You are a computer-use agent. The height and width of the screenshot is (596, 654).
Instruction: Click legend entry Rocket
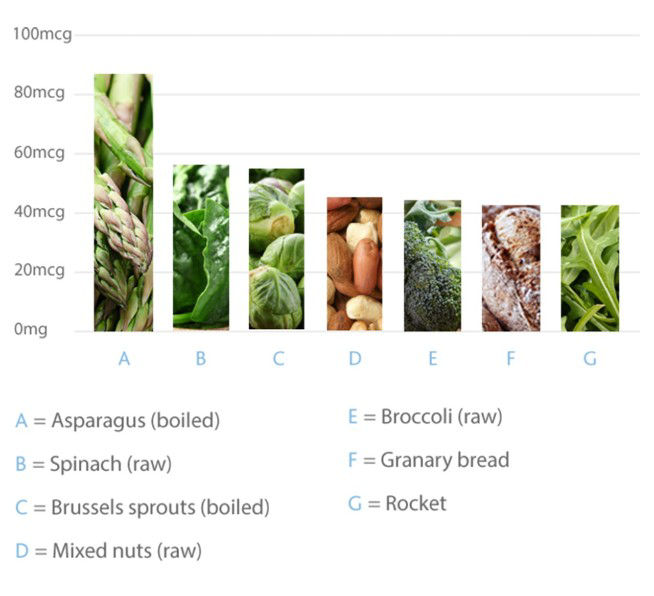click(397, 503)
